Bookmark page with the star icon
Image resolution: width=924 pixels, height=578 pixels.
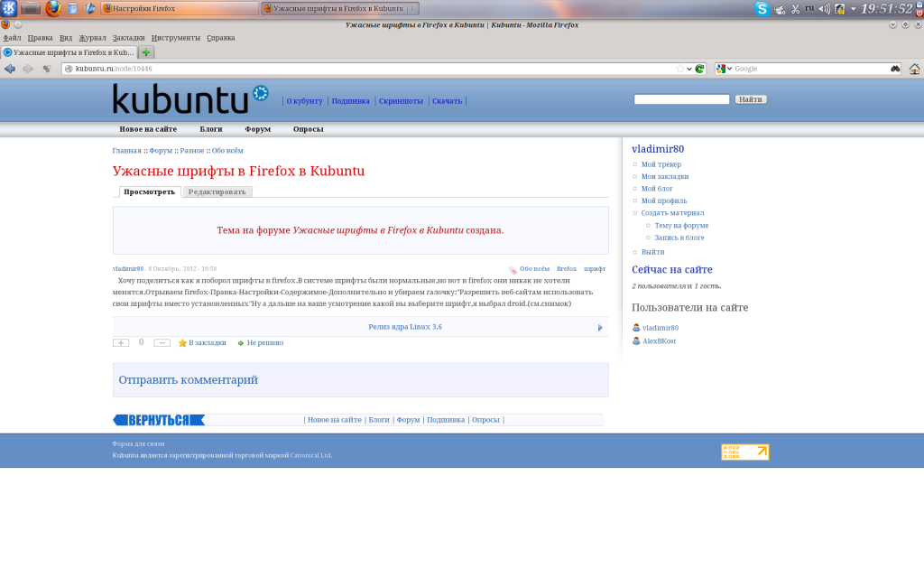680,69
